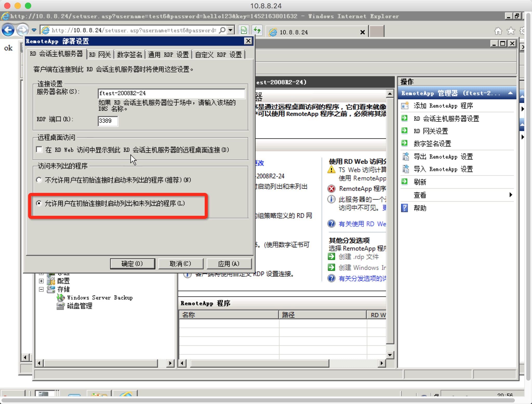Click the 确定(O) button
The height and width of the screenshot is (404, 532).
pyautogui.click(x=132, y=264)
